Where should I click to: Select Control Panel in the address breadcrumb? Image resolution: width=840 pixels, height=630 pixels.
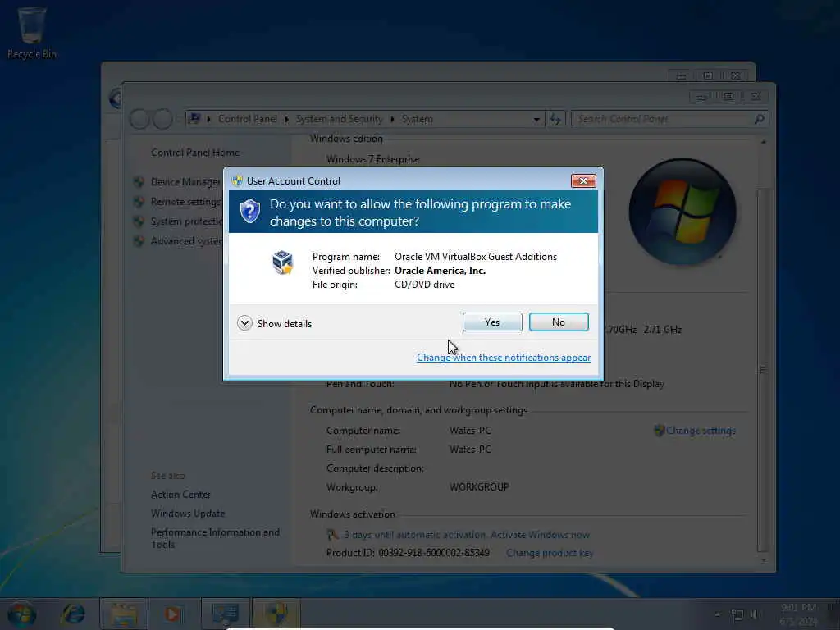point(248,119)
